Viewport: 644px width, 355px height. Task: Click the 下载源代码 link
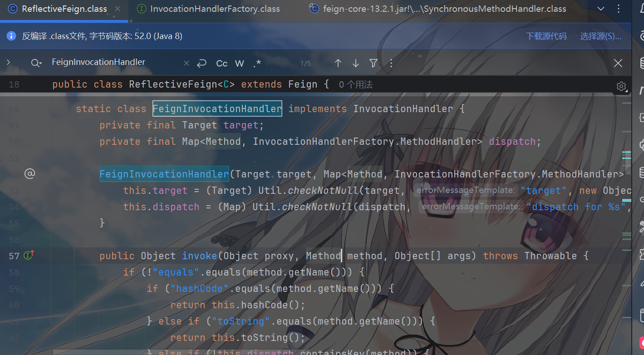(x=546, y=36)
